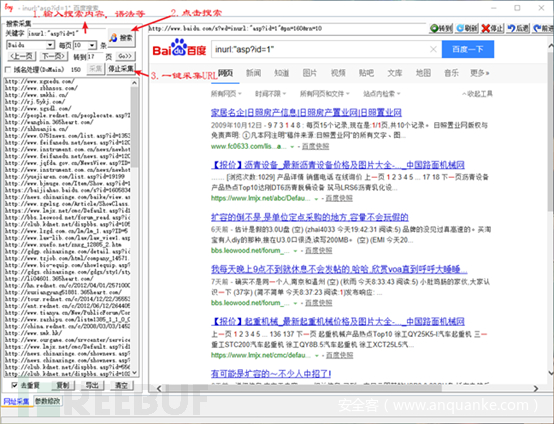Click the browser pane horizontal scrollbar
Screen dimensions: 554x424
347,388
